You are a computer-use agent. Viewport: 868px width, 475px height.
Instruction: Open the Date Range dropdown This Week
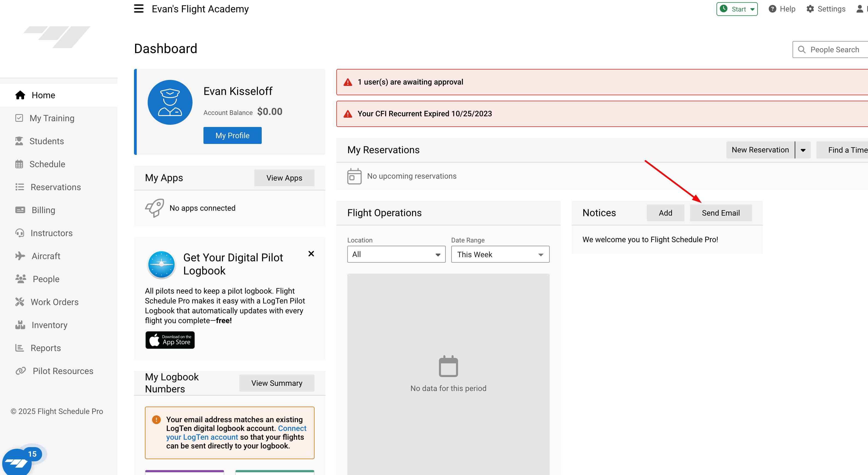(x=500, y=254)
